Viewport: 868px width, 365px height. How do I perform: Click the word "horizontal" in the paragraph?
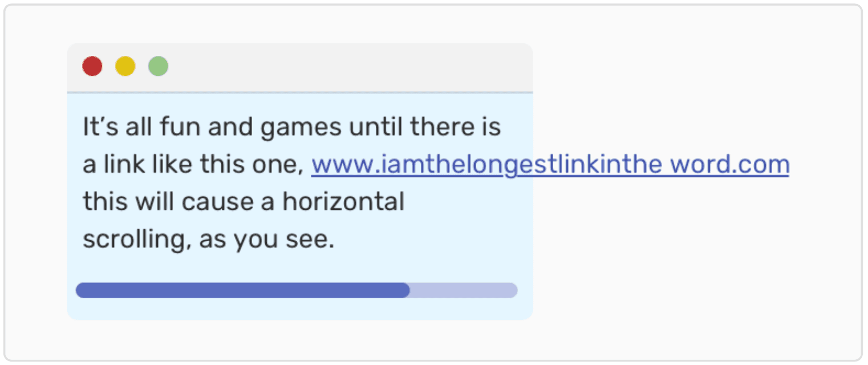click(x=343, y=202)
